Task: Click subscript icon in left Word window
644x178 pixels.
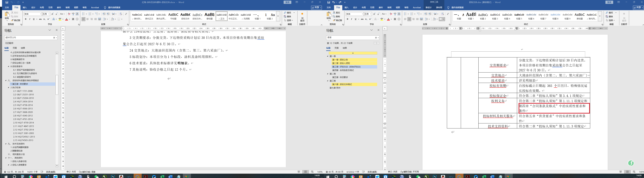Action: click(44, 19)
